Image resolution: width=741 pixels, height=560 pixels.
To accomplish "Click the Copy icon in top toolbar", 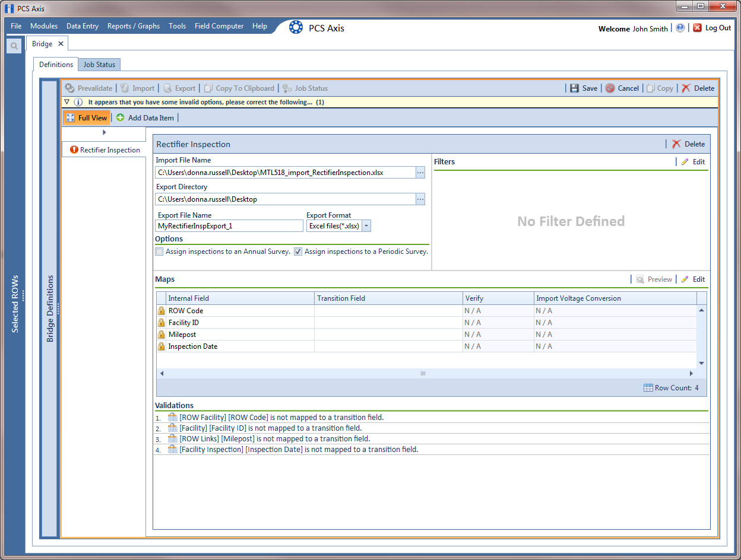I will pos(650,88).
